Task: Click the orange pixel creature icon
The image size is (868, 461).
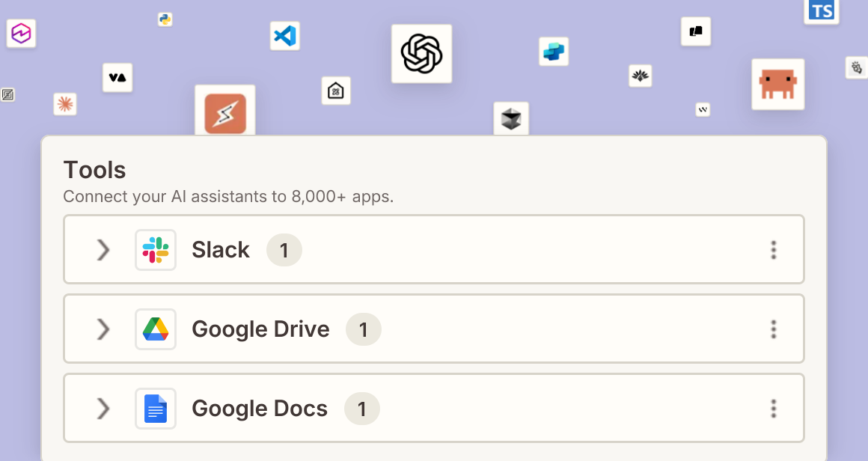Action: pyautogui.click(x=777, y=84)
